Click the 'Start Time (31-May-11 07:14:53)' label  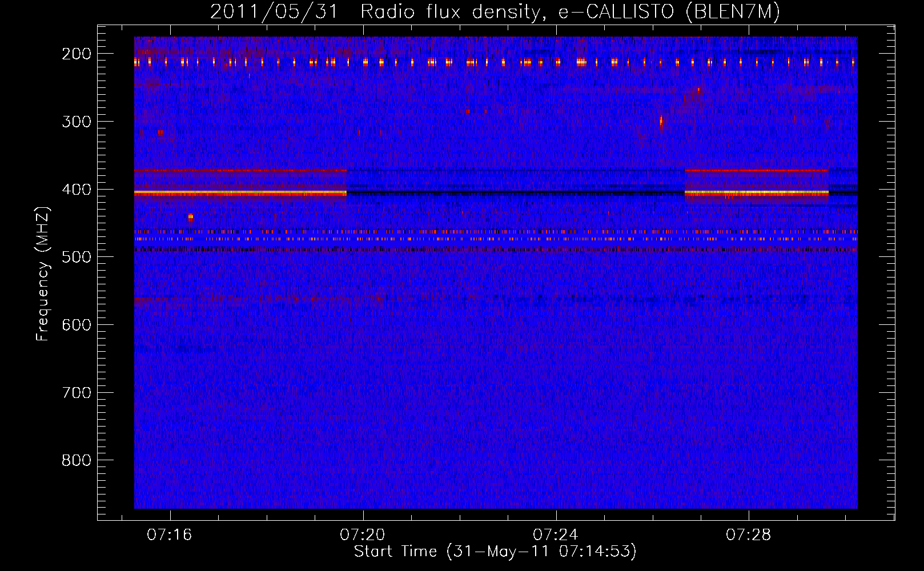(x=495, y=552)
